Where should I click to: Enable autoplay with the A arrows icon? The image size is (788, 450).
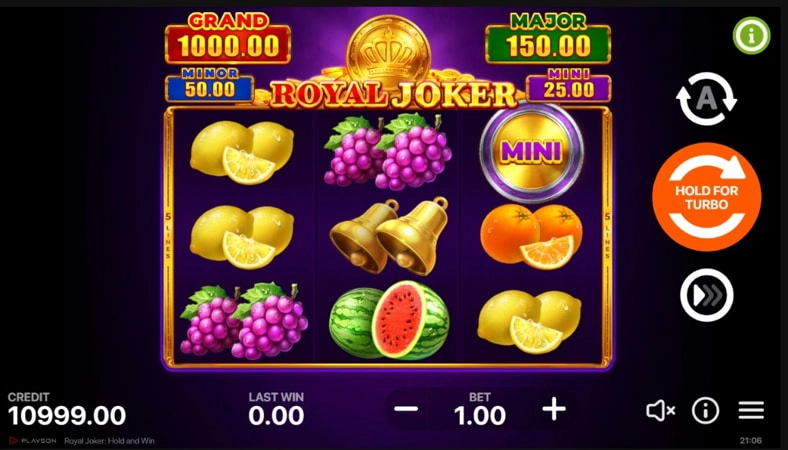[706, 99]
